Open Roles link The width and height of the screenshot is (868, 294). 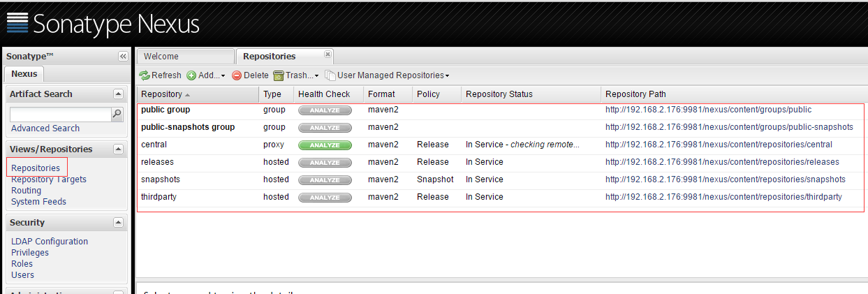click(22, 263)
